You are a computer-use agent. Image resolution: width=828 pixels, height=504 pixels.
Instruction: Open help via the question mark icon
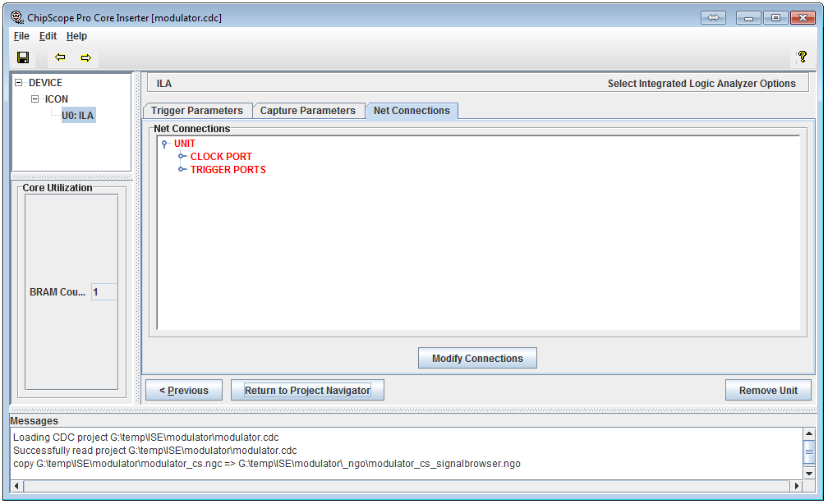click(802, 57)
